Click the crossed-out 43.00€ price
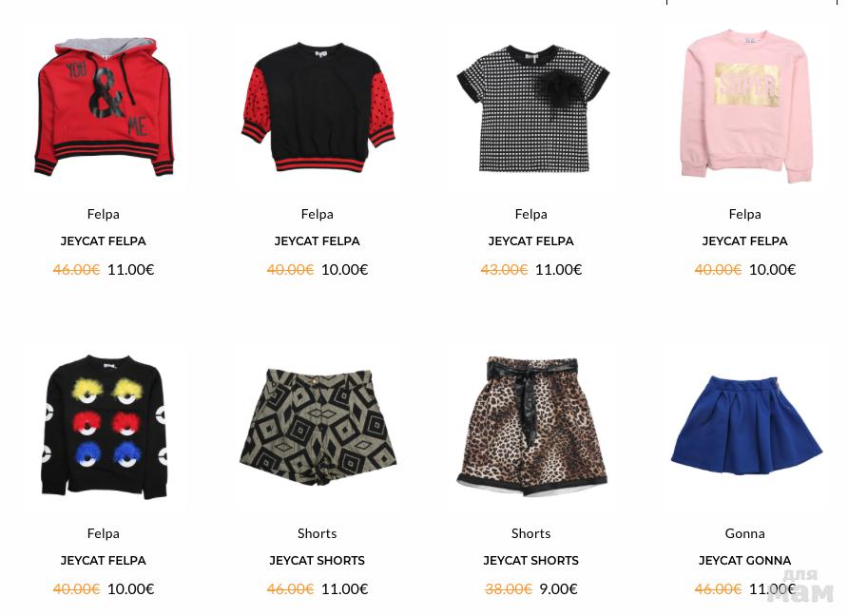The width and height of the screenshot is (848, 616). click(504, 269)
